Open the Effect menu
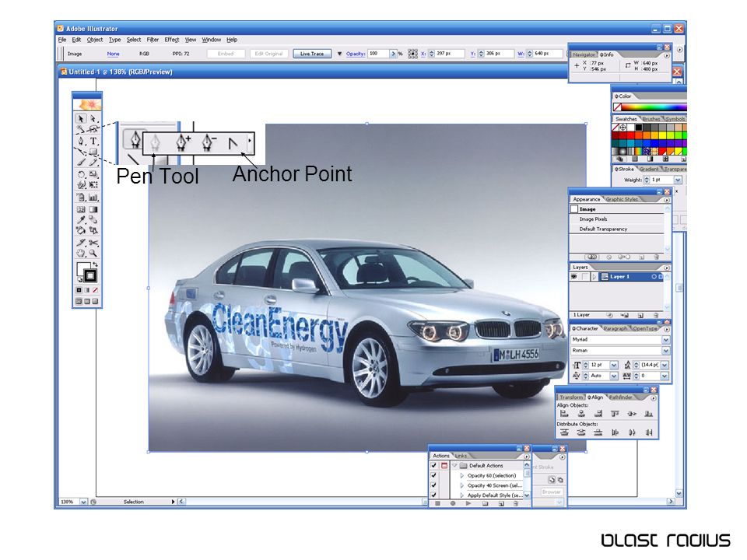The image size is (747, 560). 171,40
